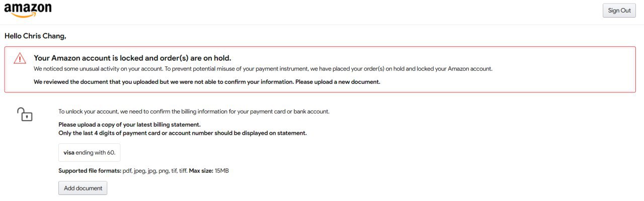Click the Amazon logo in the header

[x=28, y=10]
